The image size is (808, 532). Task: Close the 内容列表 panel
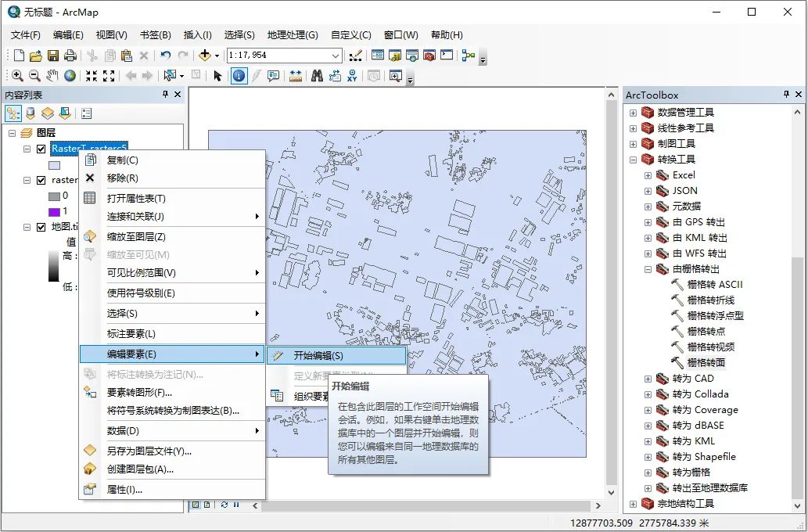pyautogui.click(x=178, y=95)
